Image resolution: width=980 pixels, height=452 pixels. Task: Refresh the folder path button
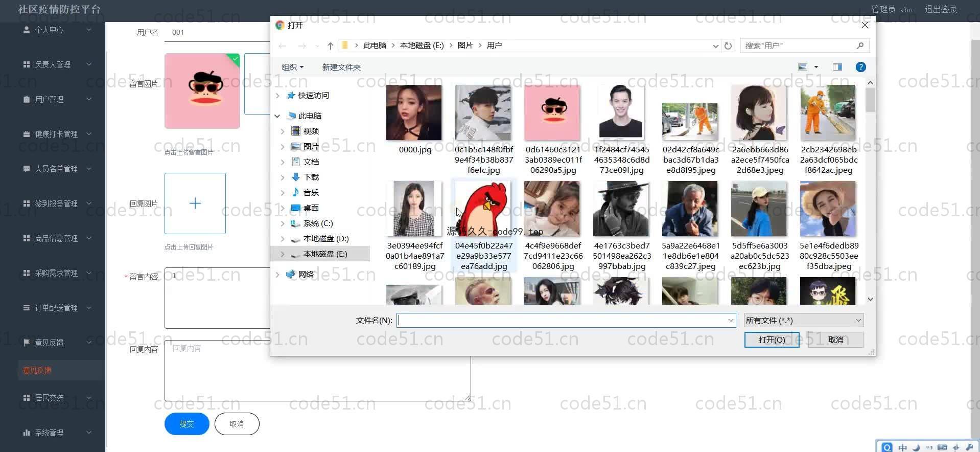click(728, 46)
